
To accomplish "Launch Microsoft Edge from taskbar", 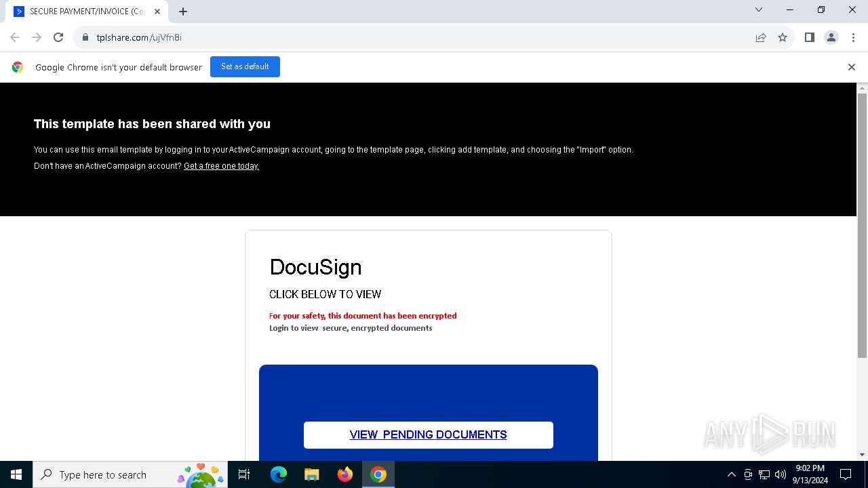I will coord(279,474).
